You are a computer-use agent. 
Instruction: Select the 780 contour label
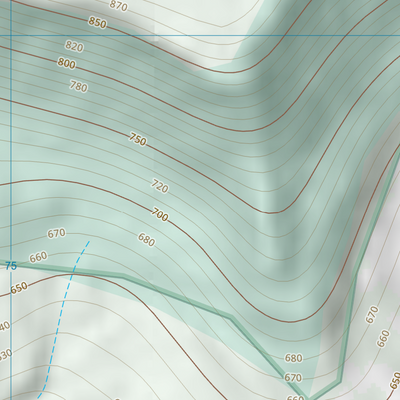(x=78, y=86)
